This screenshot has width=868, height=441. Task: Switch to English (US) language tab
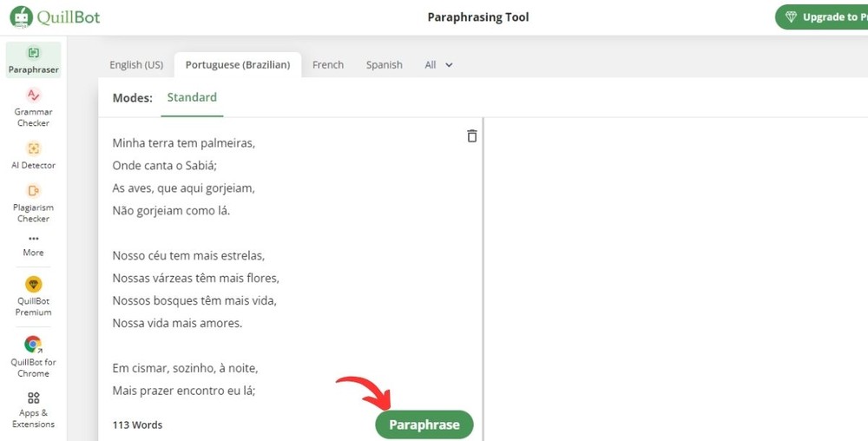pyautogui.click(x=136, y=65)
